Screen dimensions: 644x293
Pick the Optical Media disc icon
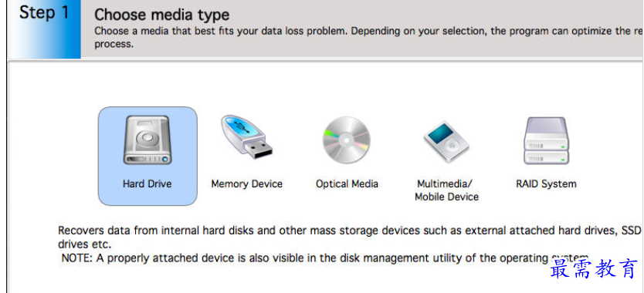tap(347, 140)
